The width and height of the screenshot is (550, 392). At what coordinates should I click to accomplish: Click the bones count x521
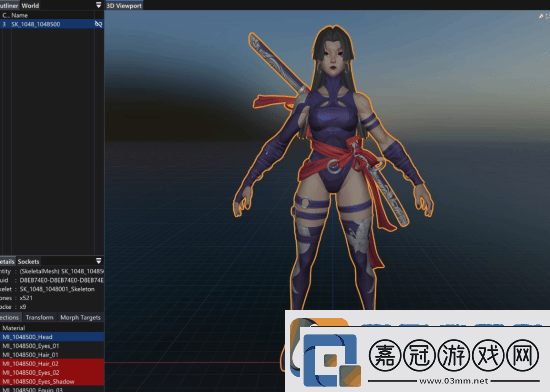(26, 298)
